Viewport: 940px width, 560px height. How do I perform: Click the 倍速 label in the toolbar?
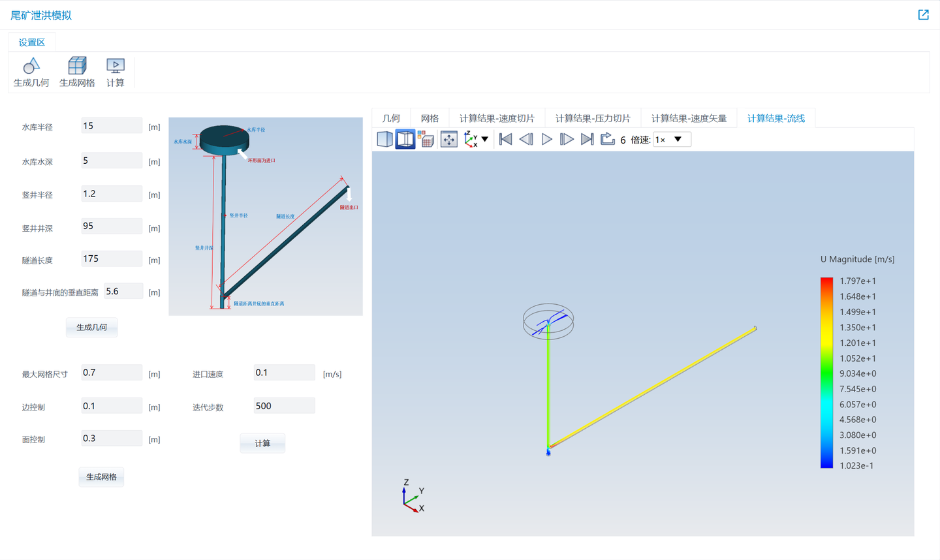(640, 140)
